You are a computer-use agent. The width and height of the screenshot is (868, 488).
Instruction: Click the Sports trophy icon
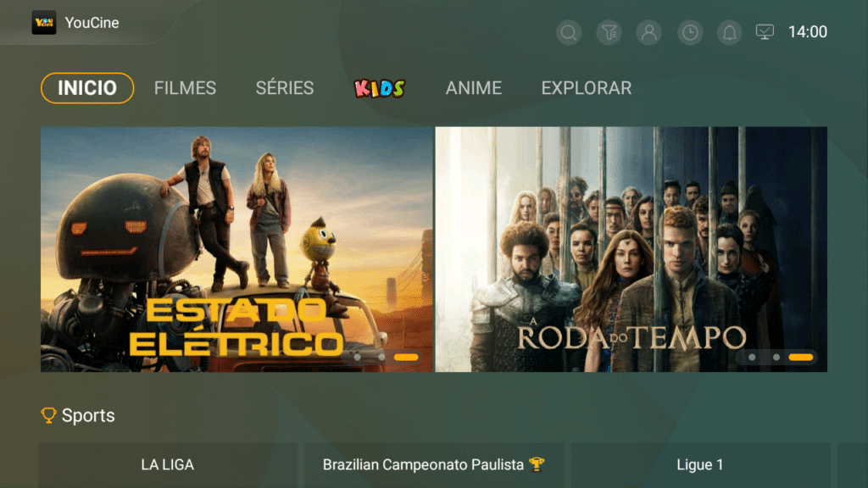[48, 415]
